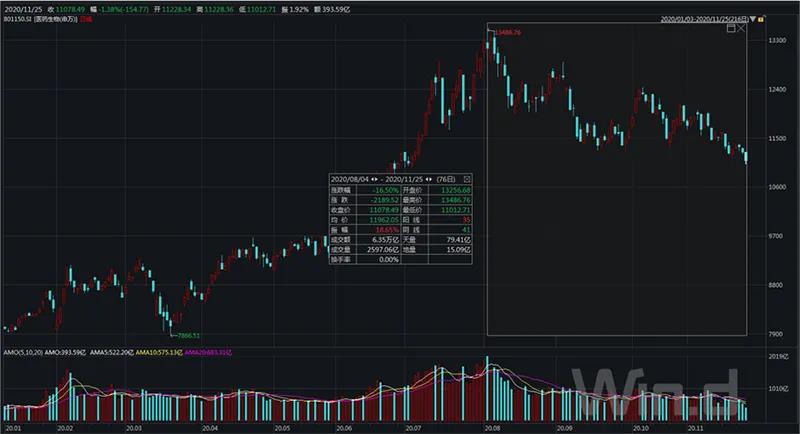Viewport: 800px width, 434px height.
Task: Adjust the start date 2020/08/04 arrows
Action: (374, 178)
